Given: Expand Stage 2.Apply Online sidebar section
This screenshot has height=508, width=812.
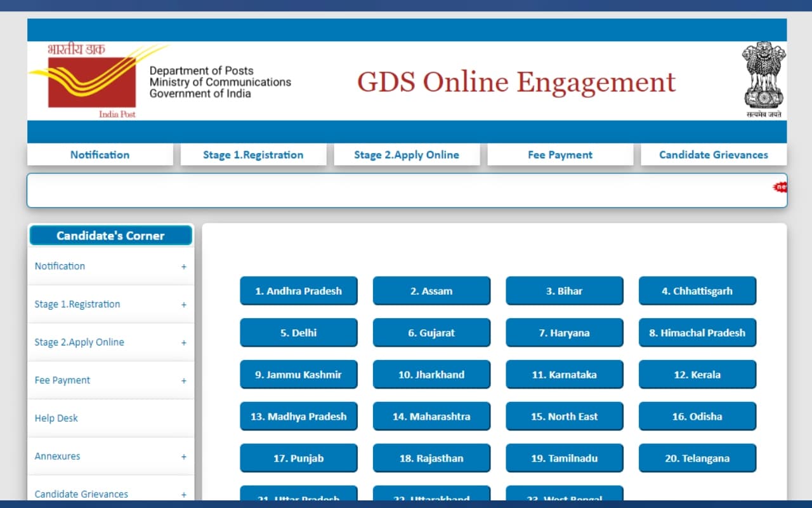Looking at the screenshot, I should (183, 343).
